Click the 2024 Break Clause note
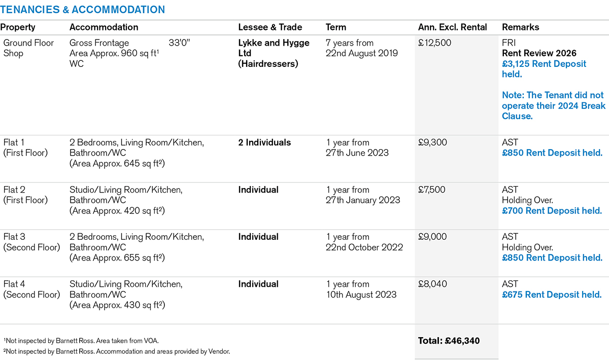The image size is (609, 364). (x=553, y=105)
